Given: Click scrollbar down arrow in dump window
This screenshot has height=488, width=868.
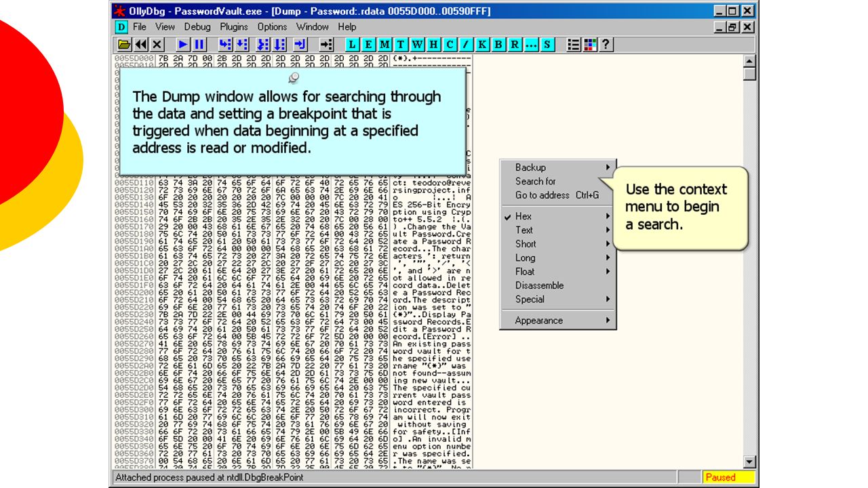Looking at the screenshot, I should click(x=749, y=462).
